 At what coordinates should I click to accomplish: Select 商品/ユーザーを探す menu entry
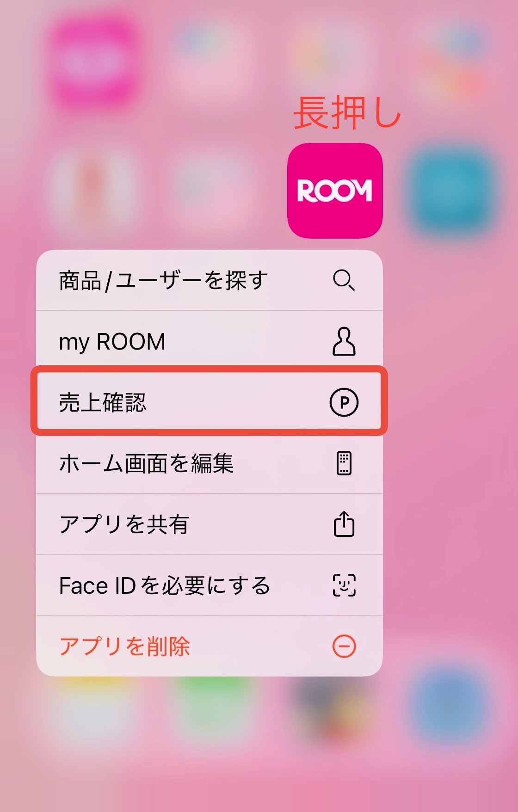click(x=210, y=280)
